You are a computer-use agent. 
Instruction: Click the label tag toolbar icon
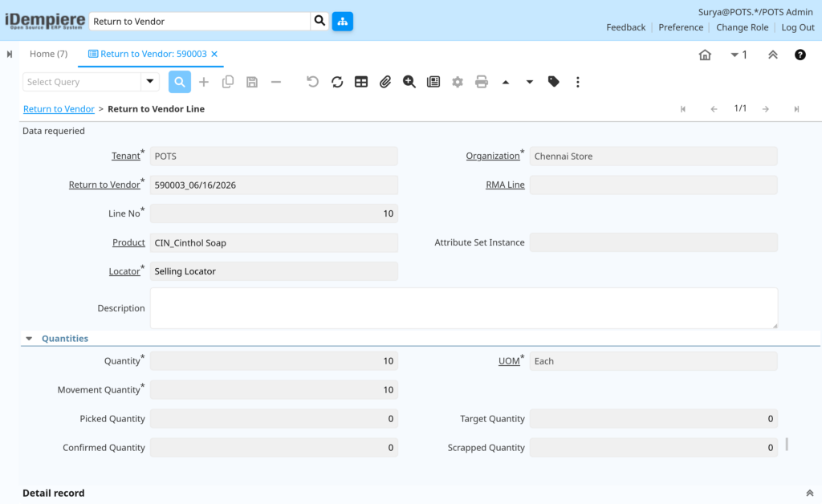[x=554, y=82]
